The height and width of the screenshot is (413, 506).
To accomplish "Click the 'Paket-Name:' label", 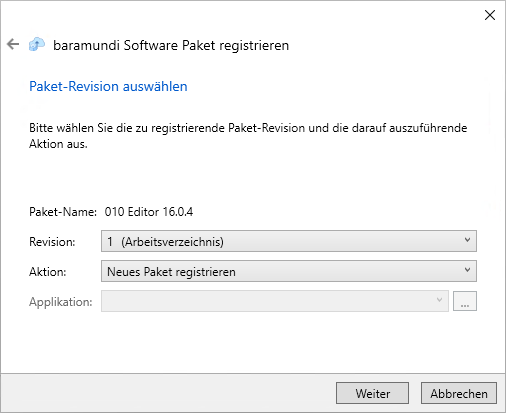I will point(63,212).
